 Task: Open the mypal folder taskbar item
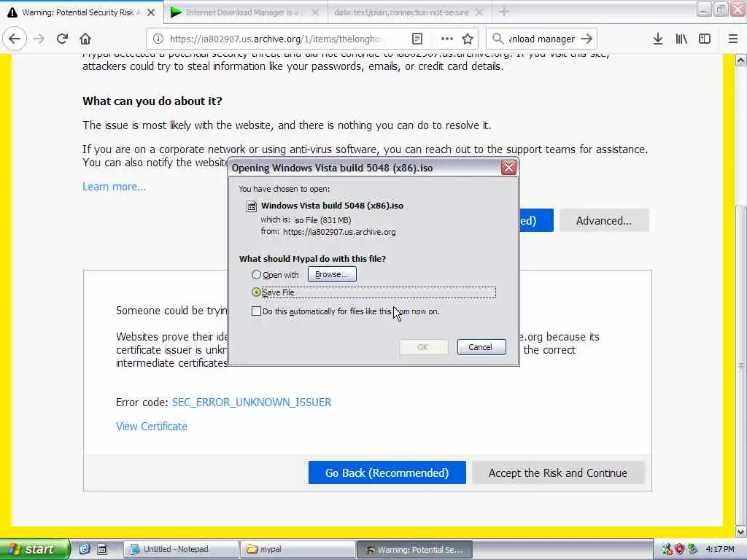(298, 549)
